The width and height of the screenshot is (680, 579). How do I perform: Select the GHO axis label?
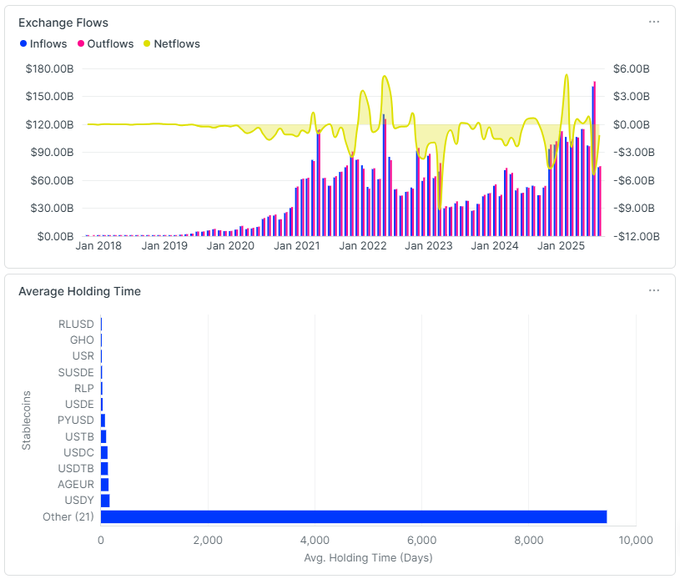point(82,340)
